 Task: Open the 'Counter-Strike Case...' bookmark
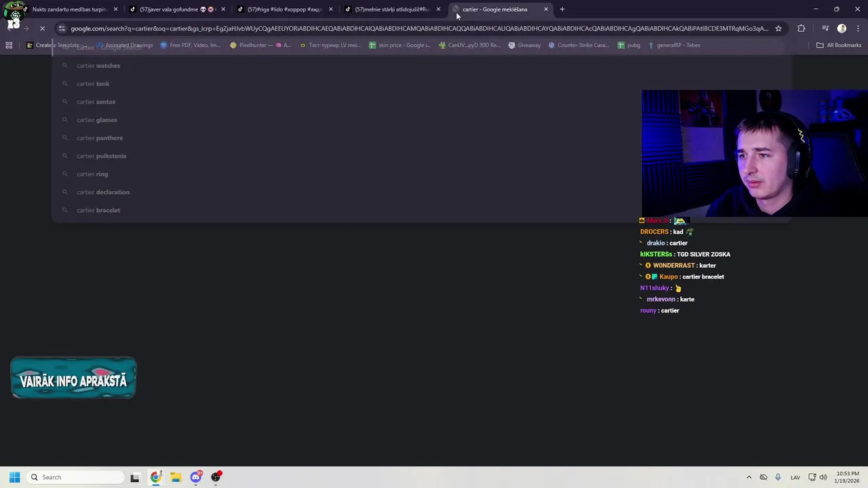point(578,45)
